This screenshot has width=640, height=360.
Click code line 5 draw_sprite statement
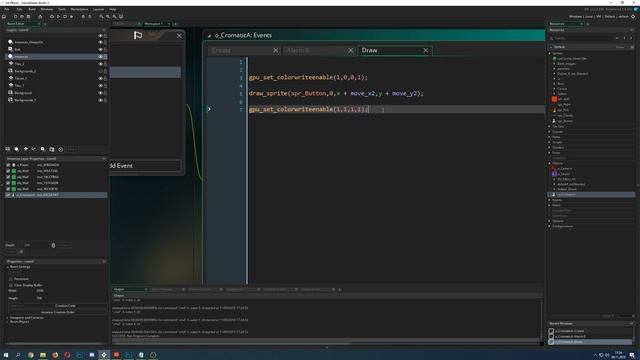coord(336,93)
